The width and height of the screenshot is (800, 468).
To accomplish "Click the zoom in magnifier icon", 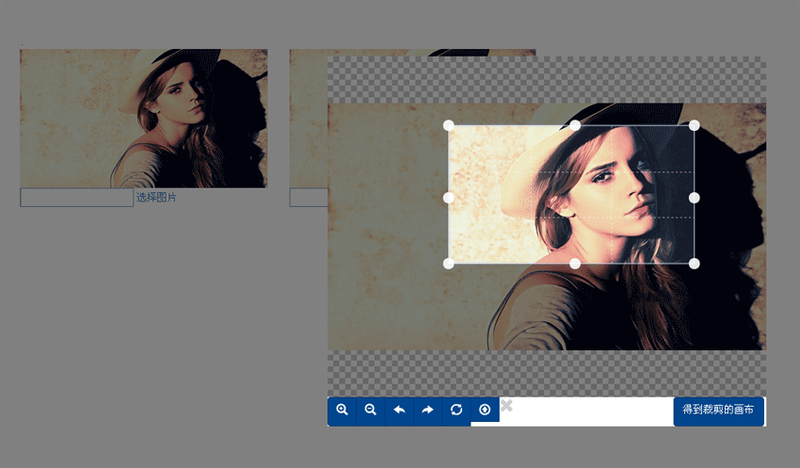I will tap(342, 410).
